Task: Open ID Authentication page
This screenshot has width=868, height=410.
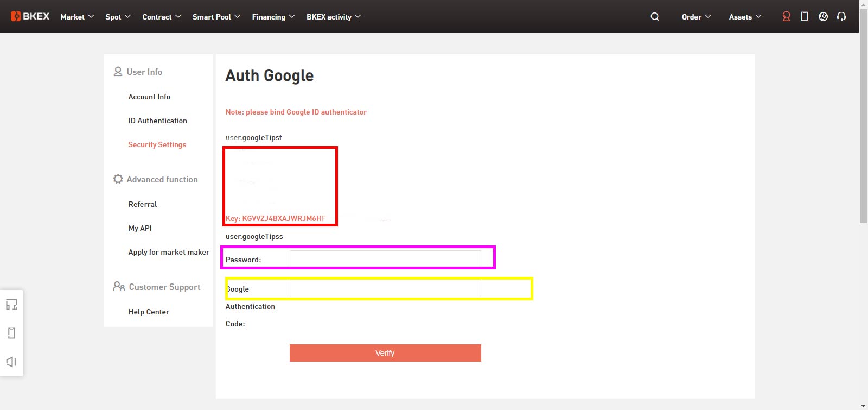Action: (x=158, y=121)
